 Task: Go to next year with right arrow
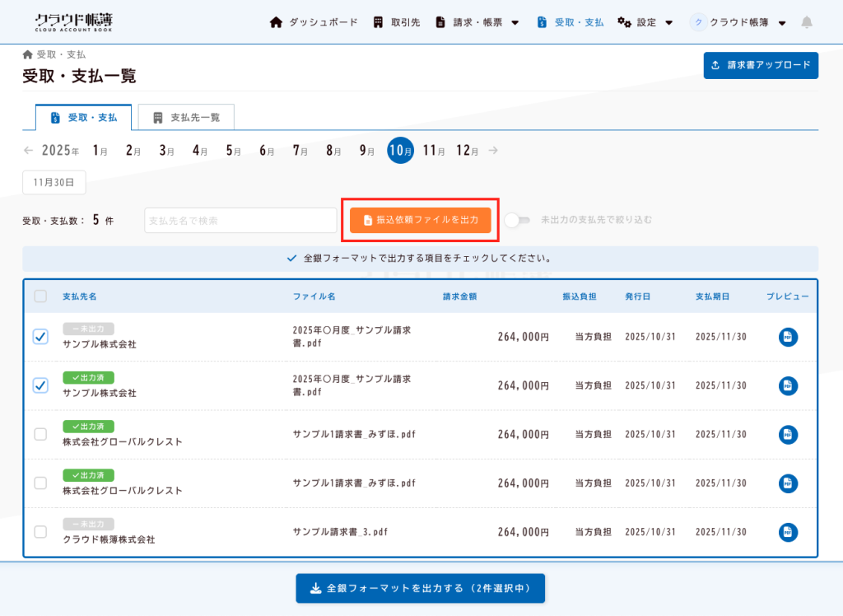pyautogui.click(x=493, y=151)
